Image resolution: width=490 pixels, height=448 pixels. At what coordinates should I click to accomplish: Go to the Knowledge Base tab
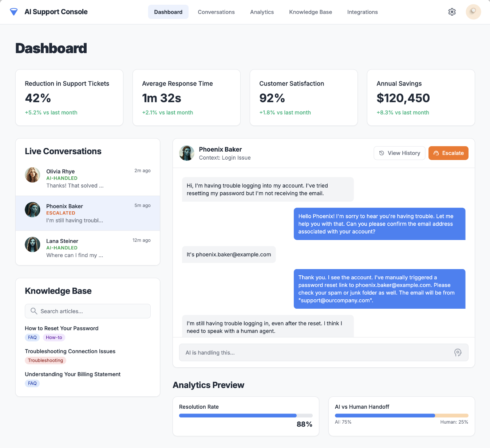pos(310,12)
